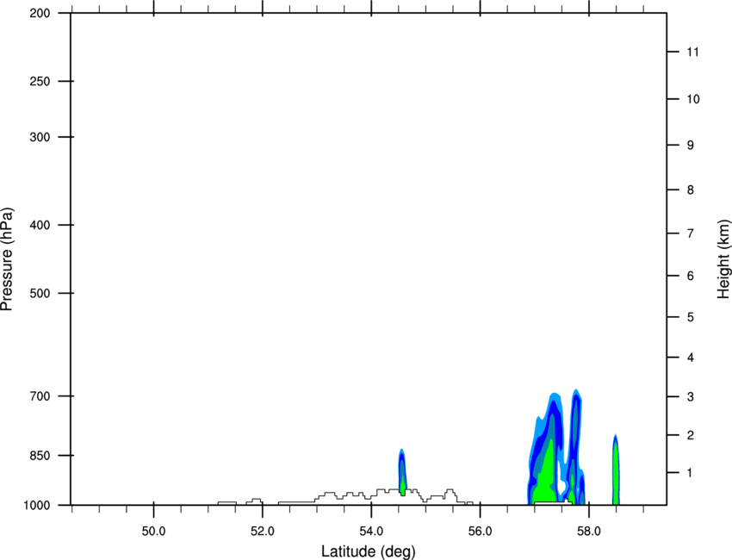Pick the 2 km height label
This screenshot has height=560, width=732.
click(691, 435)
